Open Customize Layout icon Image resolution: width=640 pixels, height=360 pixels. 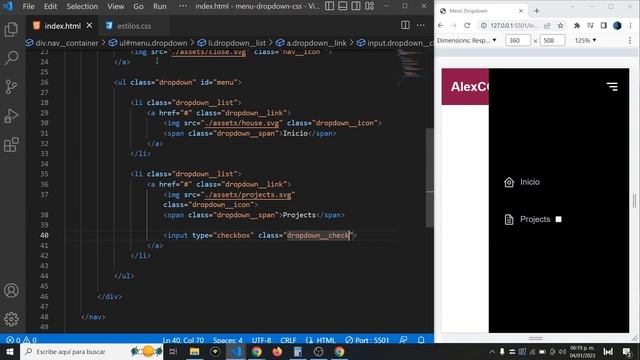[369, 6]
